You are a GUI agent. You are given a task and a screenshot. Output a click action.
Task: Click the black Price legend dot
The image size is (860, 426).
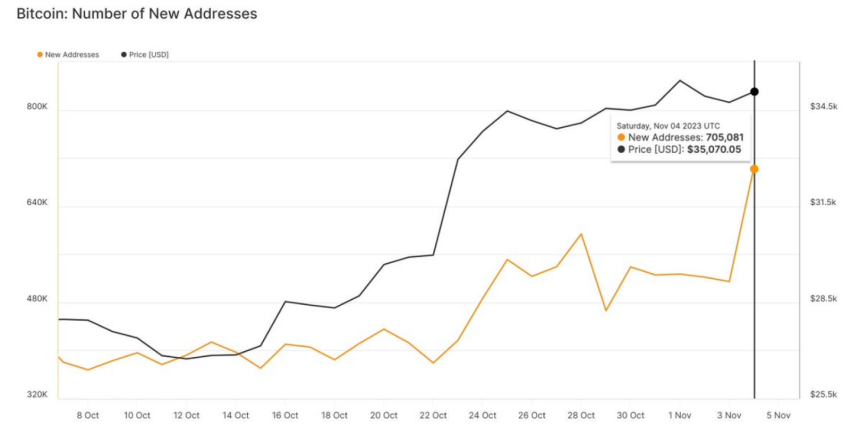click(123, 54)
